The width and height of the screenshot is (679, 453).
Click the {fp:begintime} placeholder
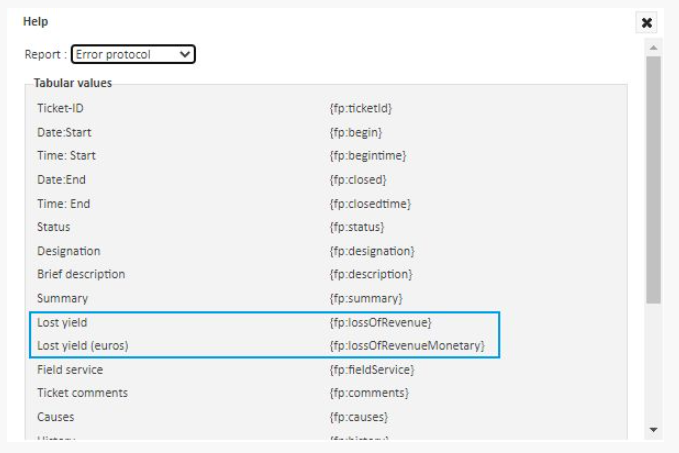pos(367,156)
